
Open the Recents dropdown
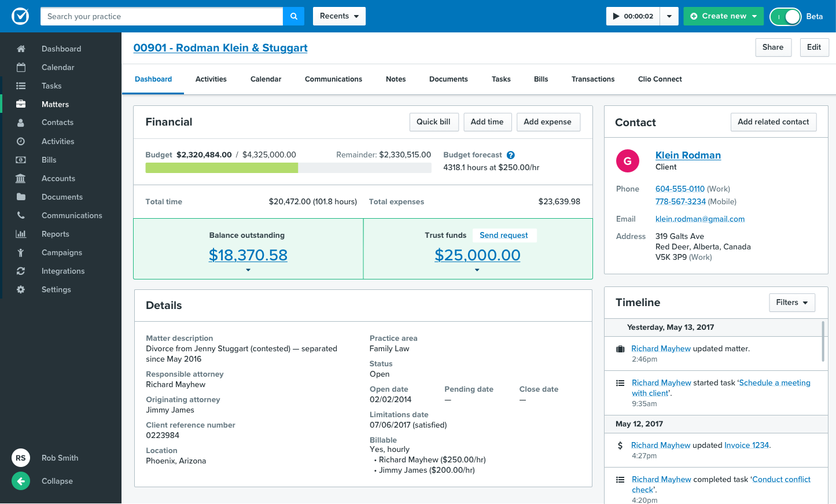pyautogui.click(x=339, y=16)
